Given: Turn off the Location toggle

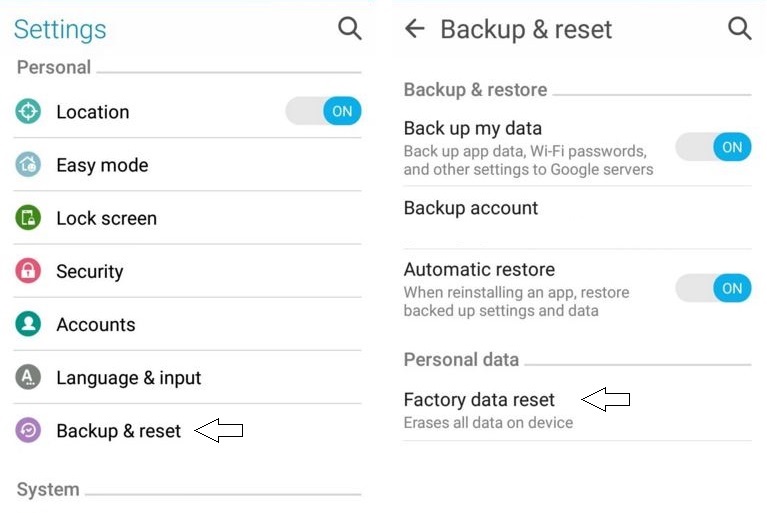Looking at the screenshot, I should [x=323, y=111].
